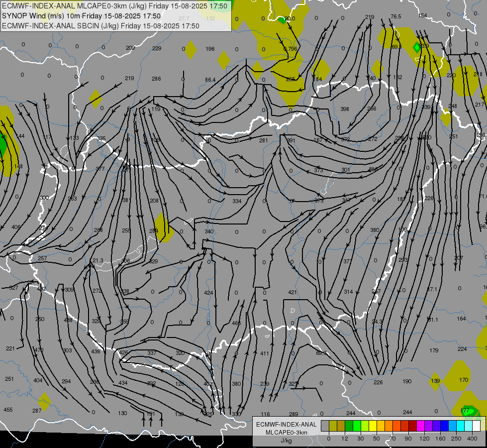Image resolution: width=487 pixels, height=448 pixels.
Task: Click the map value 334
Action: point(237,201)
